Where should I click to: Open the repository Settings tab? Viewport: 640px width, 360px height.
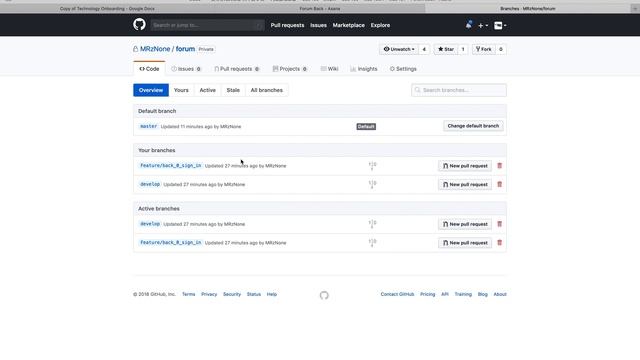[403, 69]
